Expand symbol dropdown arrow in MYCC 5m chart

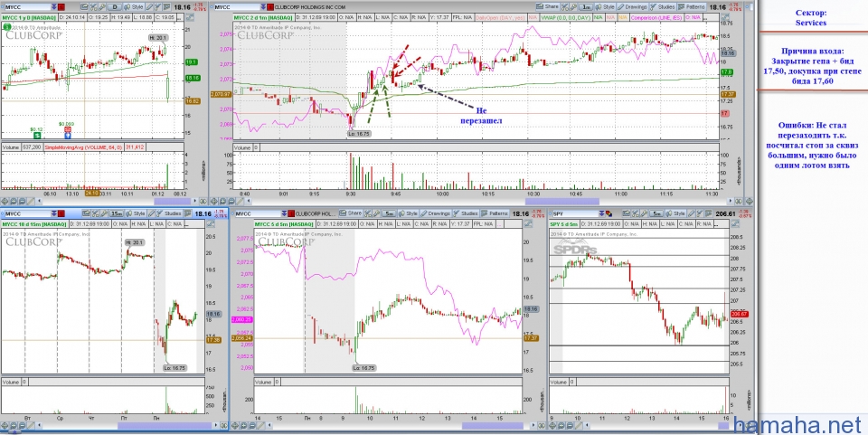pyautogui.click(x=284, y=214)
